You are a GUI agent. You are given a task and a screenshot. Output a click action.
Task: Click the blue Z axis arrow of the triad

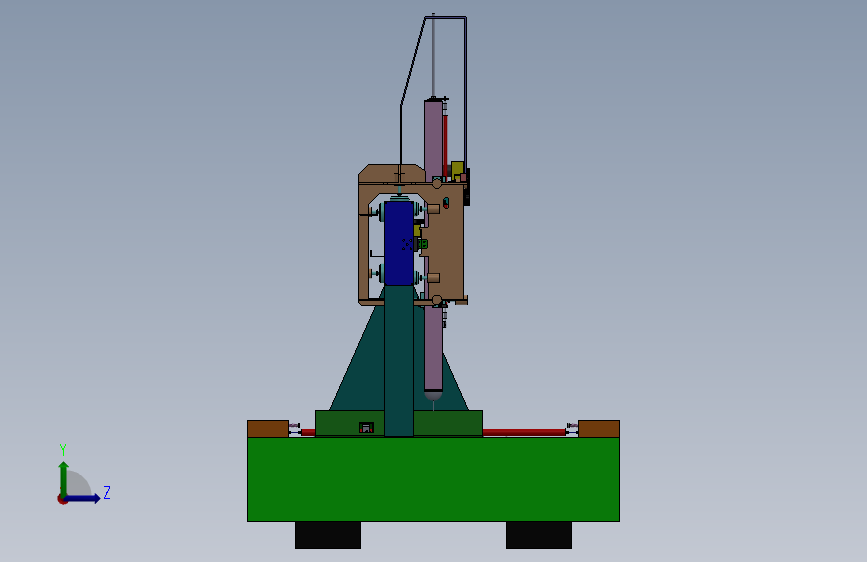click(83, 498)
